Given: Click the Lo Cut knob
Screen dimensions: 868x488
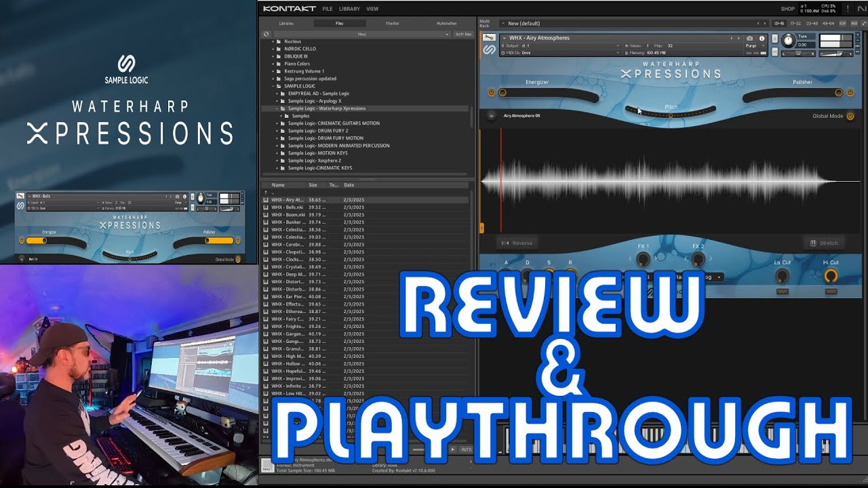Looking at the screenshot, I should click(782, 276).
